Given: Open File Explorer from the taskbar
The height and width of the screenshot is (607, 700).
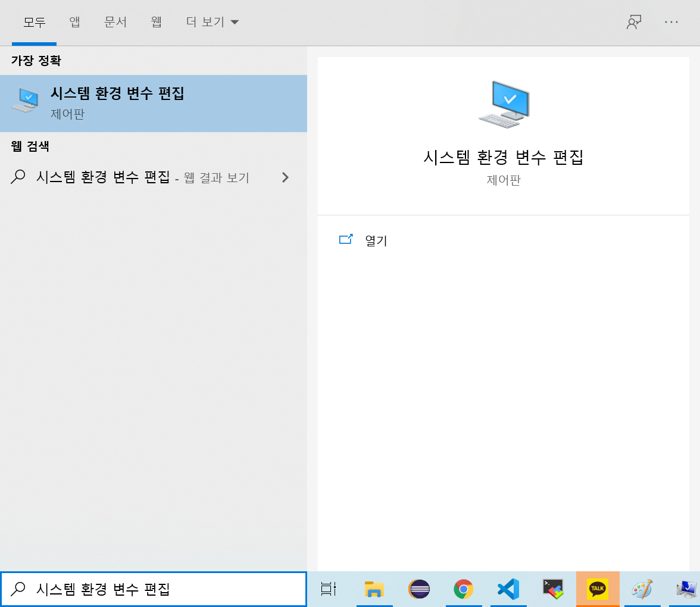Looking at the screenshot, I should (374, 589).
